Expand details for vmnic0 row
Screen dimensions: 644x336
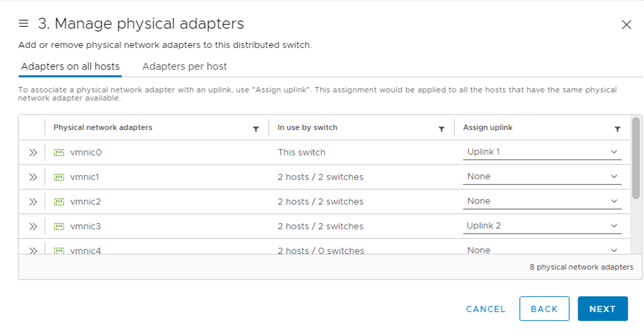pos(33,153)
